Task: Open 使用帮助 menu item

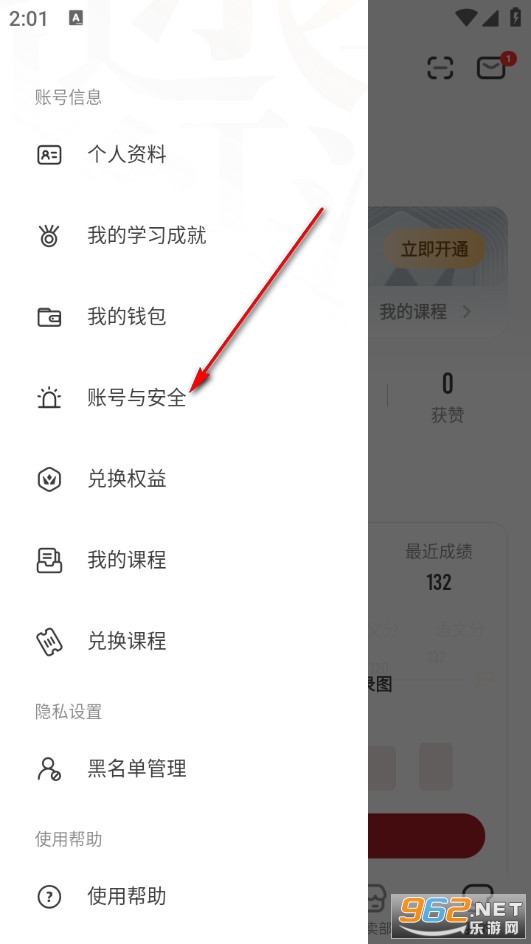Action: [184, 896]
